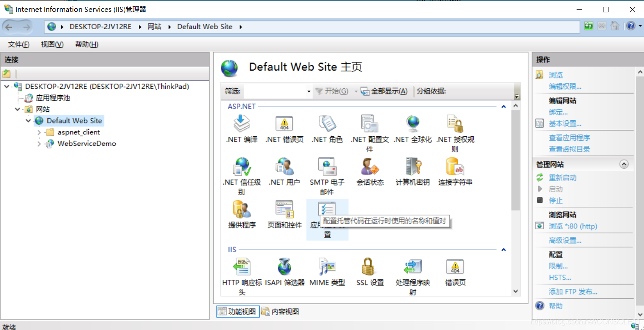The height and width of the screenshot is (330, 644).
Task: Expand the WebServiceDemo application node
Action: (x=39, y=144)
